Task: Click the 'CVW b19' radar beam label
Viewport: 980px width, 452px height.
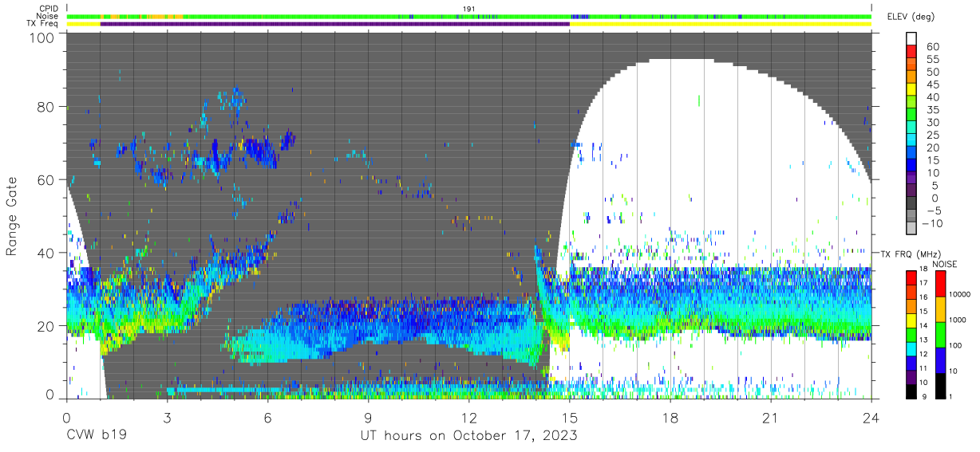Action: click(x=96, y=436)
